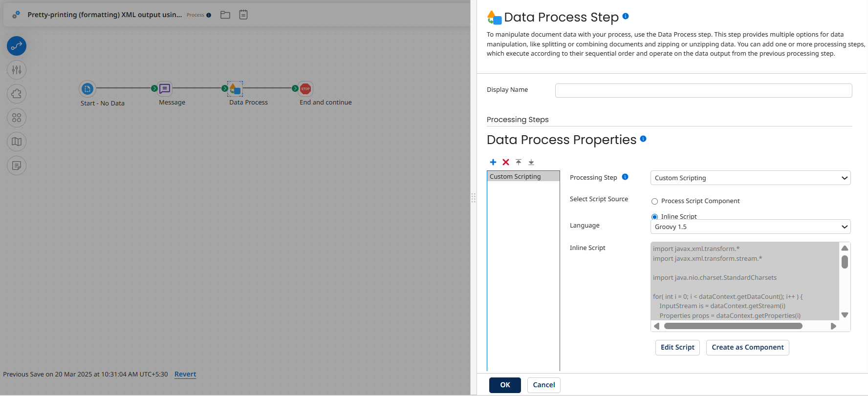Click the Start shape icon on canvas
This screenshot has width=868, height=396.
coord(87,89)
